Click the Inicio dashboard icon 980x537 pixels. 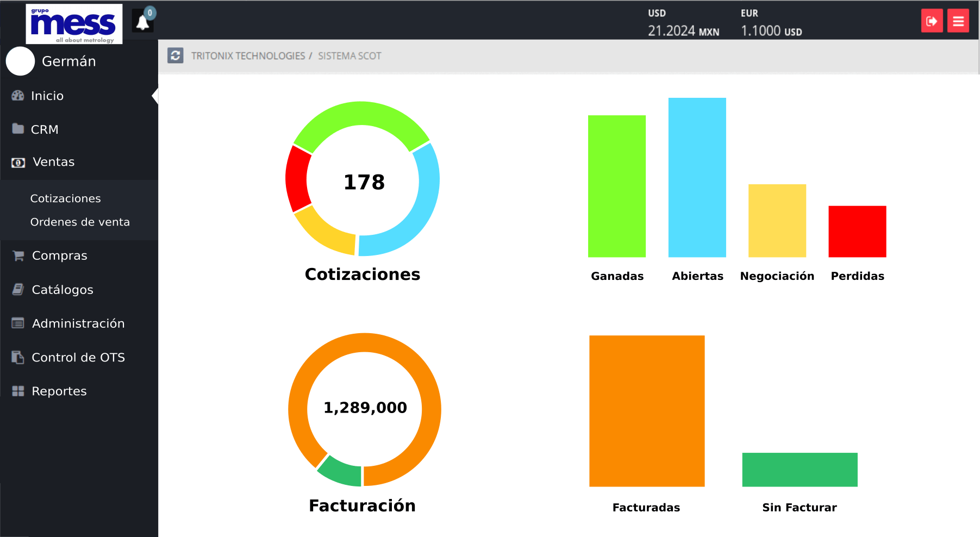(x=18, y=96)
